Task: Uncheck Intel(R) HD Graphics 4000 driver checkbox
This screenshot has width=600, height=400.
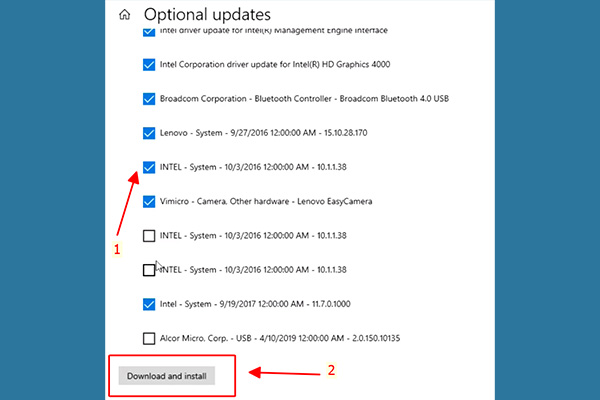Action: click(x=149, y=64)
